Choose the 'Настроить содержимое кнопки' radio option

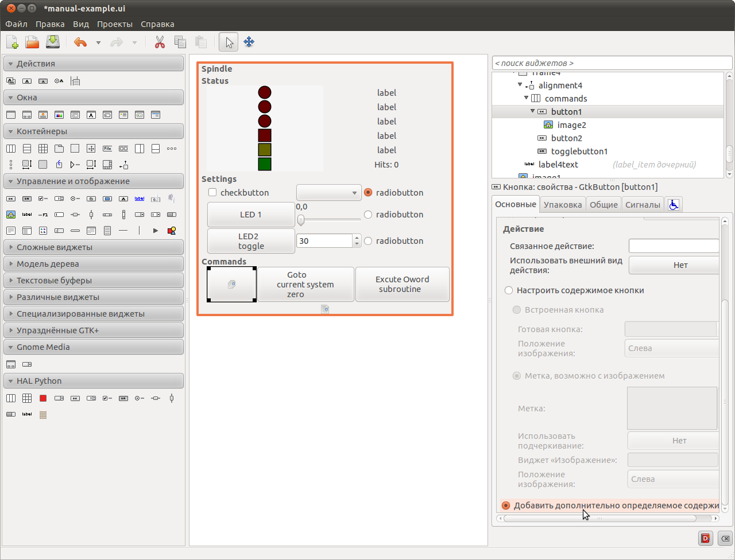pyautogui.click(x=508, y=290)
